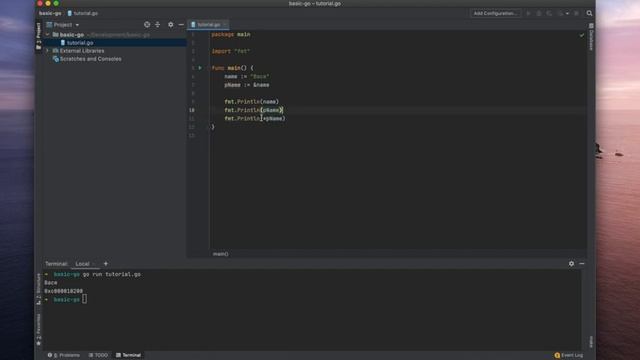Toggle the Structure side tool window tab

tap(38, 288)
